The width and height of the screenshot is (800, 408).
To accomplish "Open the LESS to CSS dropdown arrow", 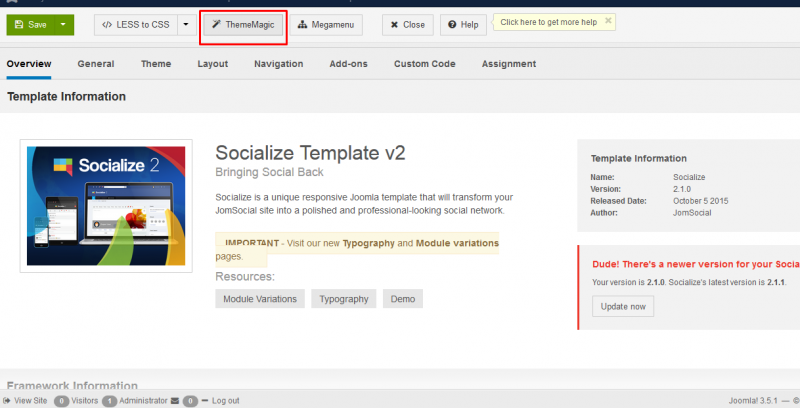I will (x=185, y=24).
